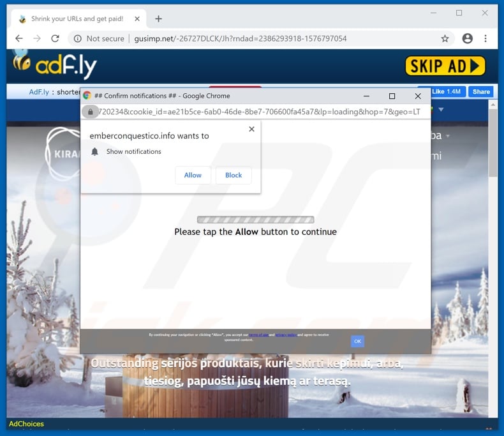Click the SKIP AD button
The width and height of the screenshot is (504, 436).
(x=445, y=66)
